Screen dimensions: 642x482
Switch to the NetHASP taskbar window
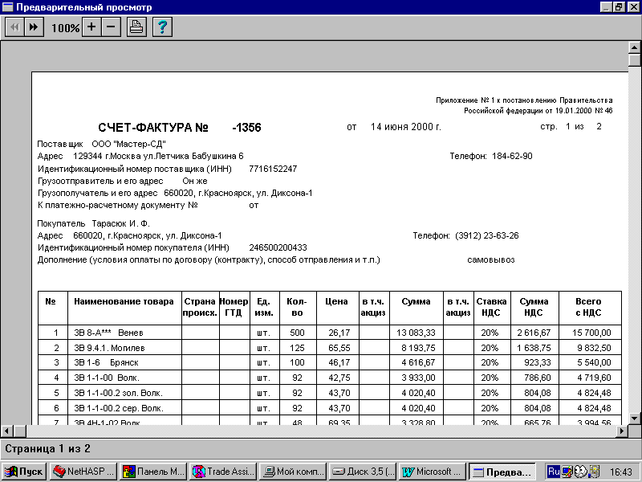pyautogui.click(x=83, y=472)
